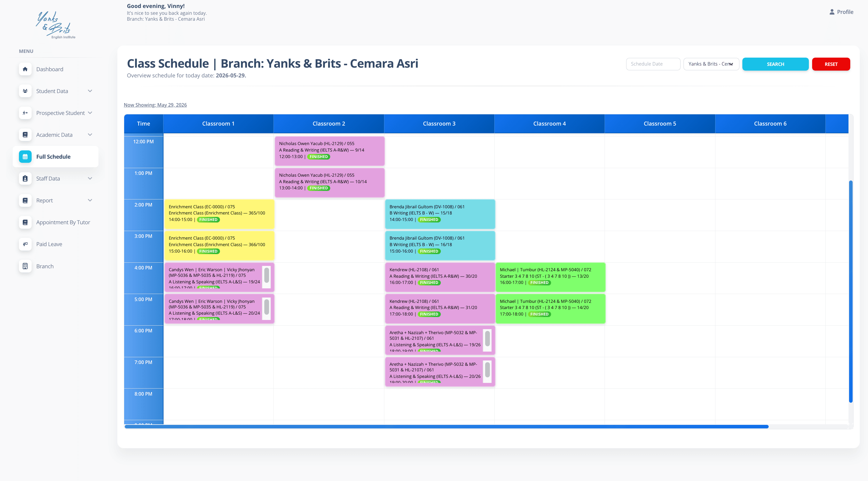Select Michael Tumbur 14/20 Starter card

[x=550, y=308]
